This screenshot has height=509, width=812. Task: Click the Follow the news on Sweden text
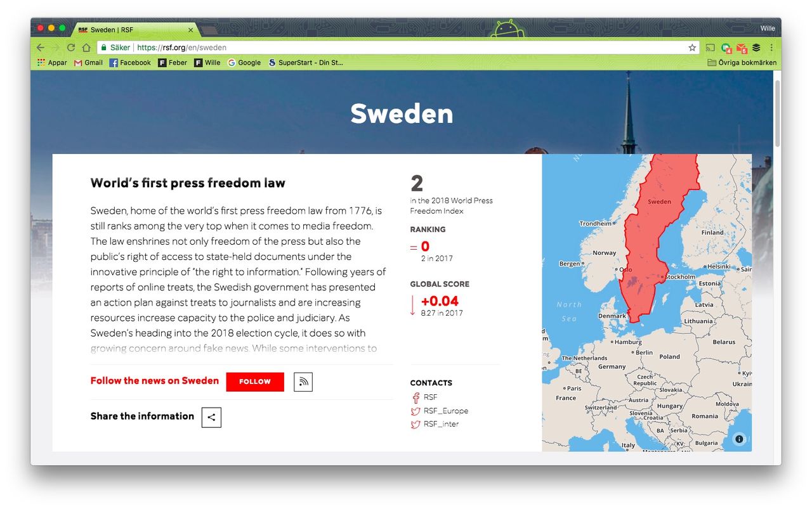pos(154,381)
